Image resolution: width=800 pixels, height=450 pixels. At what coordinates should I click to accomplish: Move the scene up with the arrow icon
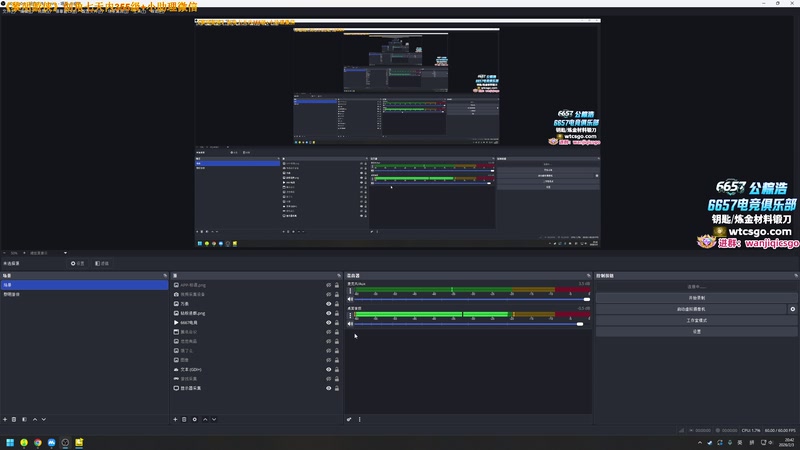tap(35, 419)
